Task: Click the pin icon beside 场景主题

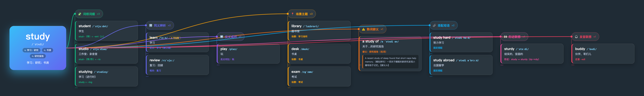Action: [292, 14]
